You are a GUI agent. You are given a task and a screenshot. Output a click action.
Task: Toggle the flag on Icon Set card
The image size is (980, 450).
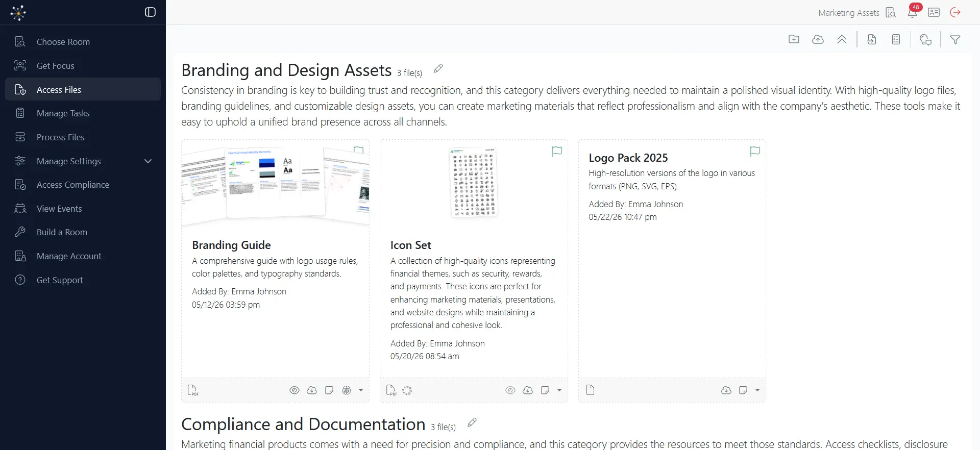tap(557, 151)
